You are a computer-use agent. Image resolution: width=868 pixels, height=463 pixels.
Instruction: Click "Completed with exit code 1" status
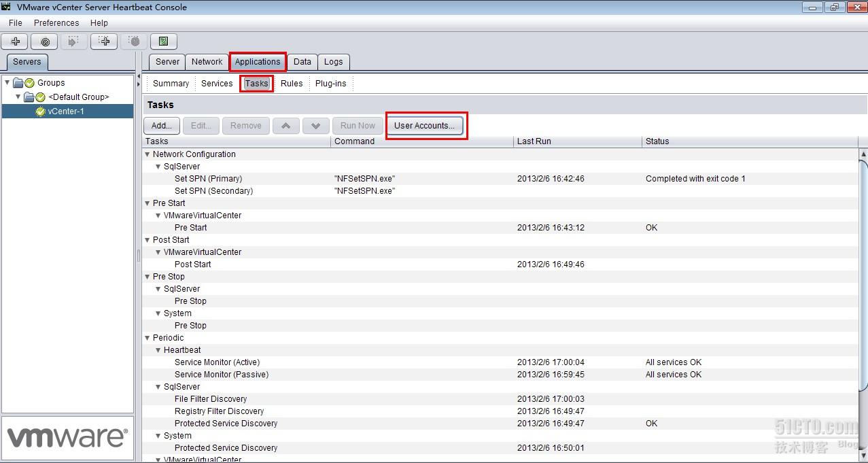point(695,179)
